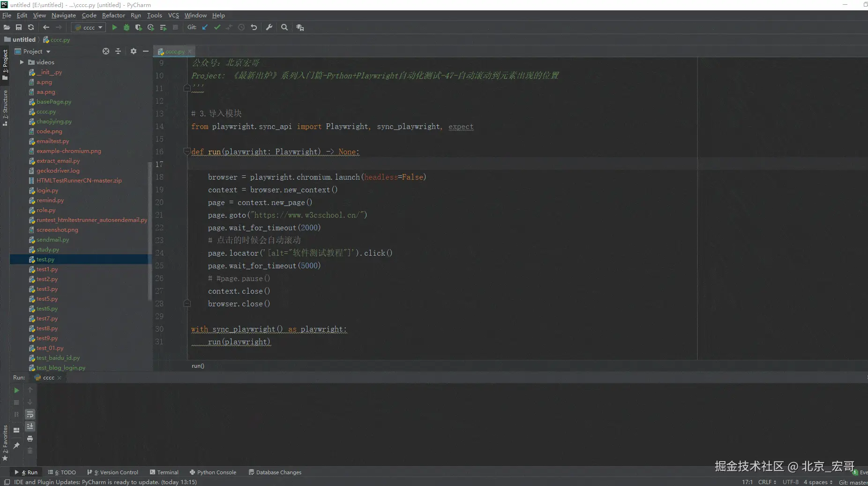Click Run with Coverage icon
This screenshot has width=868, height=486.
click(x=139, y=28)
